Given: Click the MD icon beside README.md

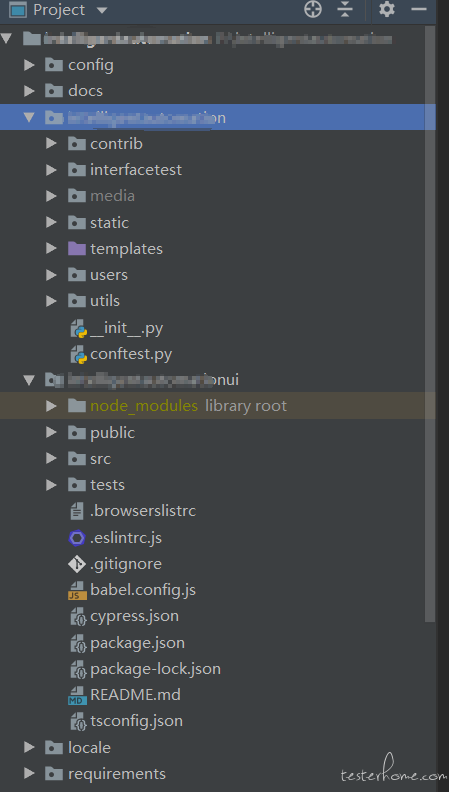Looking at the screenshot, I should point(77,696).
